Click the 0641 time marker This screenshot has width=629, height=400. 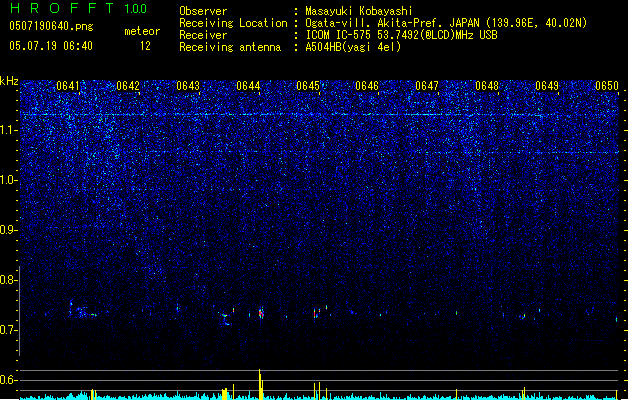(x=68, y=86)
